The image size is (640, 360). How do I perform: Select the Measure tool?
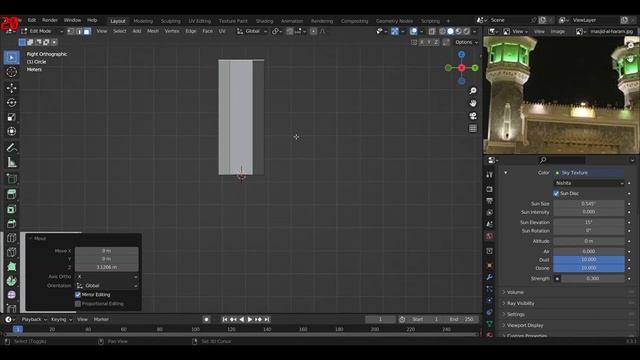(x=11, y=162)
